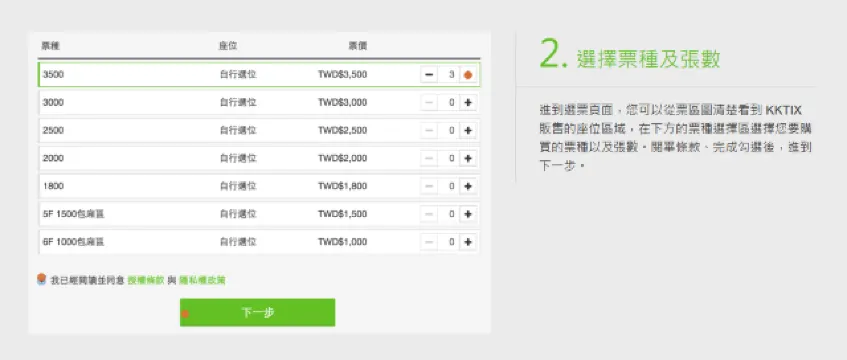This screenshot has width=847, height=360.
Task: Focus the quantity field in the 3000 row
Action: 448,102
